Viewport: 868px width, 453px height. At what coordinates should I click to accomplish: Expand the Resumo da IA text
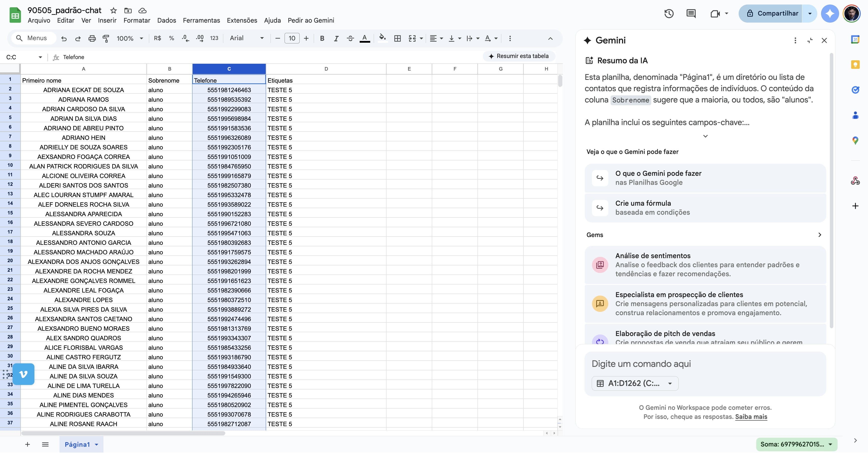pyautogui.click(x=705, y=136)
